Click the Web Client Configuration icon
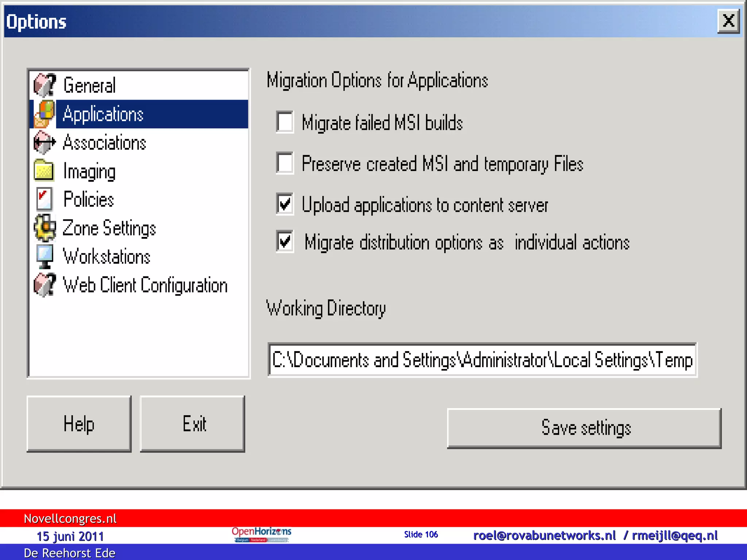The image size is (747, 560). (44, 285)
